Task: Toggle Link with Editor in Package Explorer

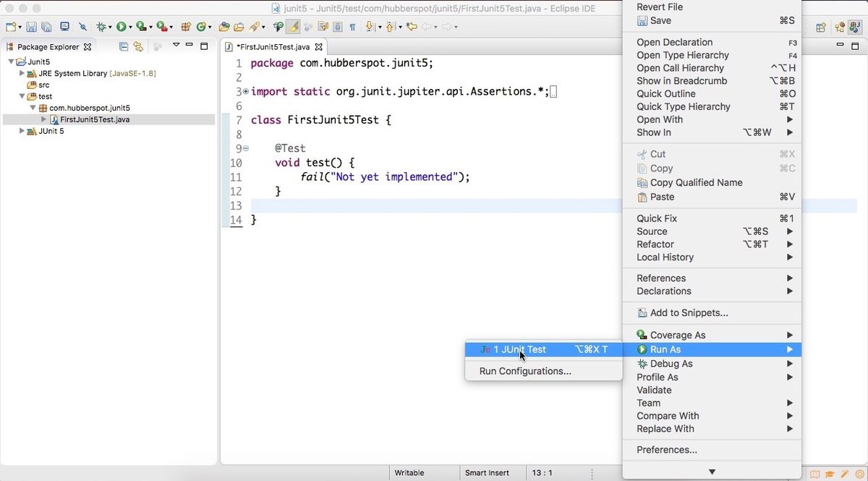Action: click(x=138, y=46)
